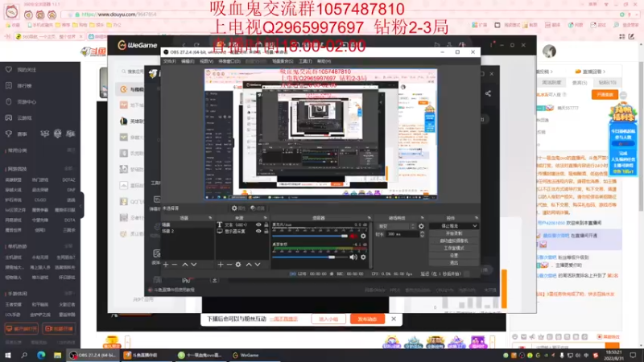Viewport: 644px width, 362px height.
Task: Open Windows Start menu
Action: [x=8, y=355]
